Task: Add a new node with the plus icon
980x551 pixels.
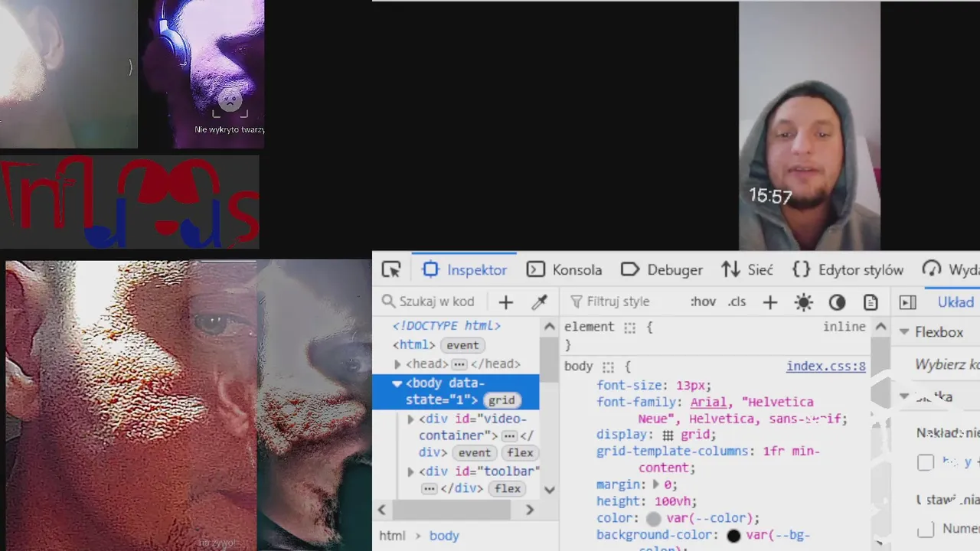Action: pos(505,302)
